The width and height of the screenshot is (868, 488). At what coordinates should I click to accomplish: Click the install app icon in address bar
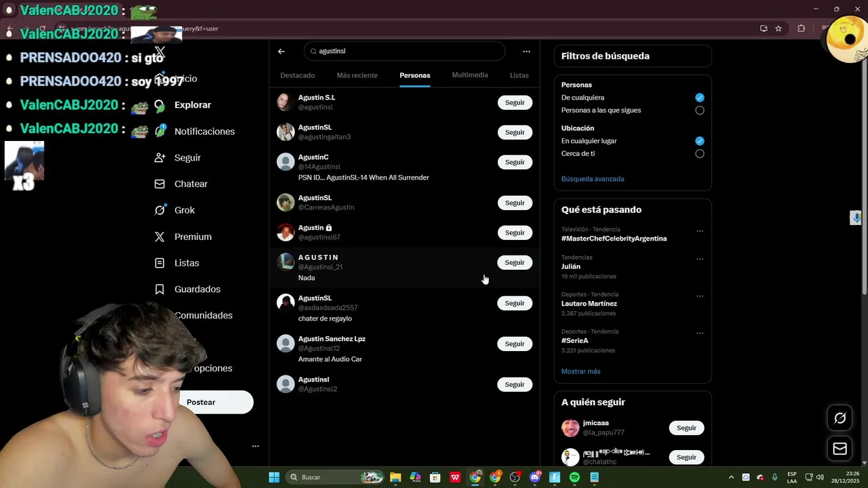[764, 28]
